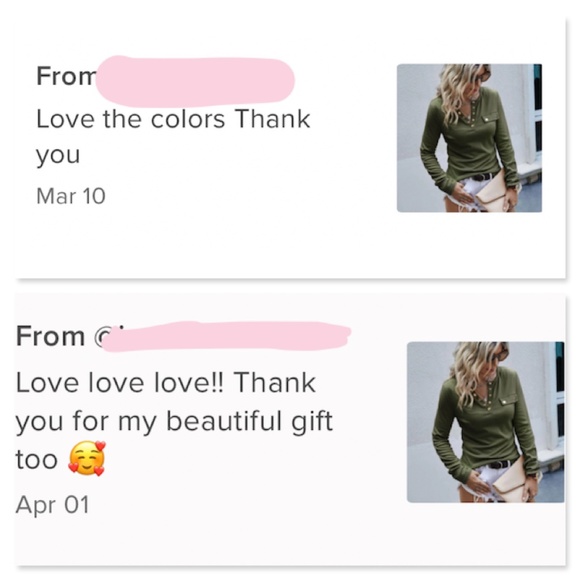
Task: Select the first review card
Action: (x=290, y=148)
